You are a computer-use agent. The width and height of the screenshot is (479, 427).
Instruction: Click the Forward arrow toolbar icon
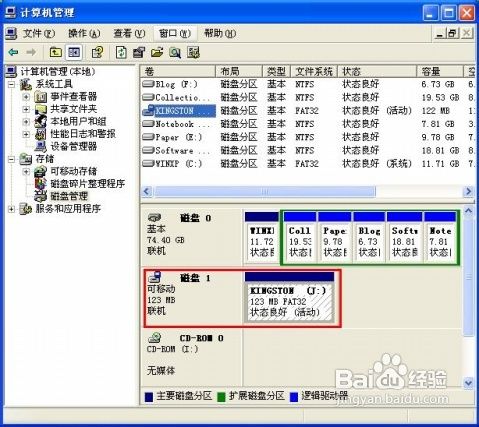pos(31,52)
